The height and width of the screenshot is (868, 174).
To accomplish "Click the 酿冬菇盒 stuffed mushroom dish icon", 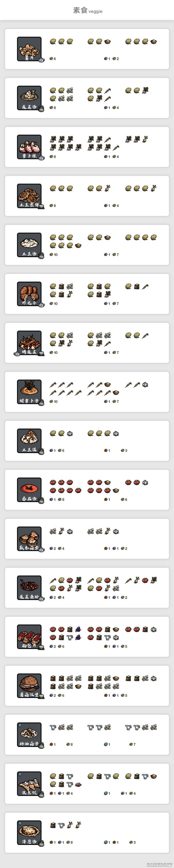I will (x=29, y=539).
